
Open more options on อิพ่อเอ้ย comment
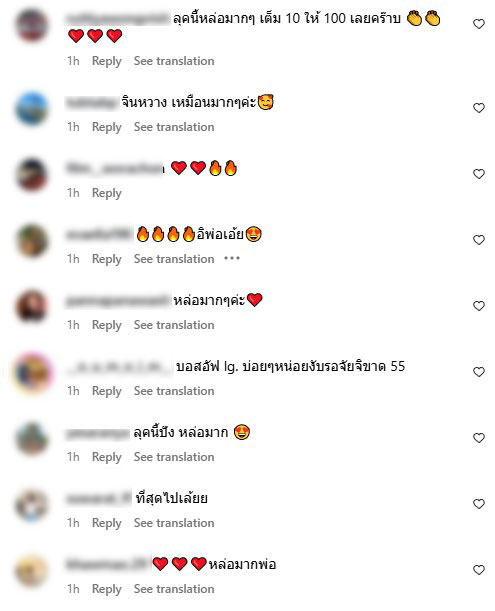(x=232, y=258)
